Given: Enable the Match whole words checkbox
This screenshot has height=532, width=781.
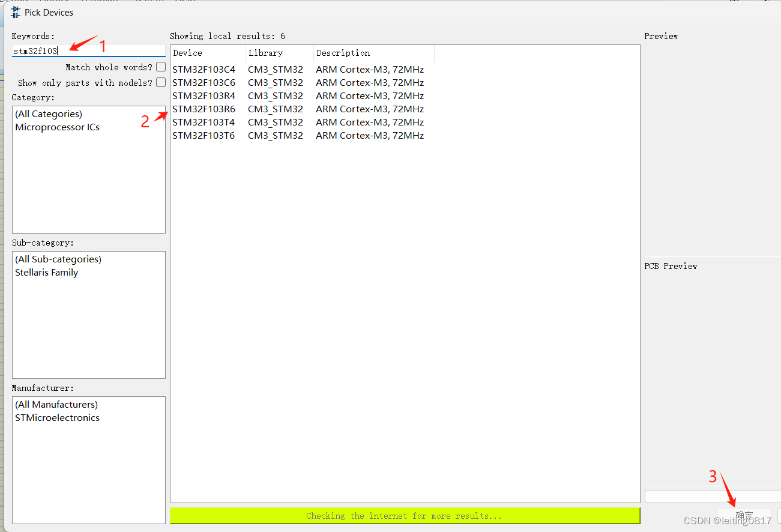Looking at the screenshot, I should [161, 67].
